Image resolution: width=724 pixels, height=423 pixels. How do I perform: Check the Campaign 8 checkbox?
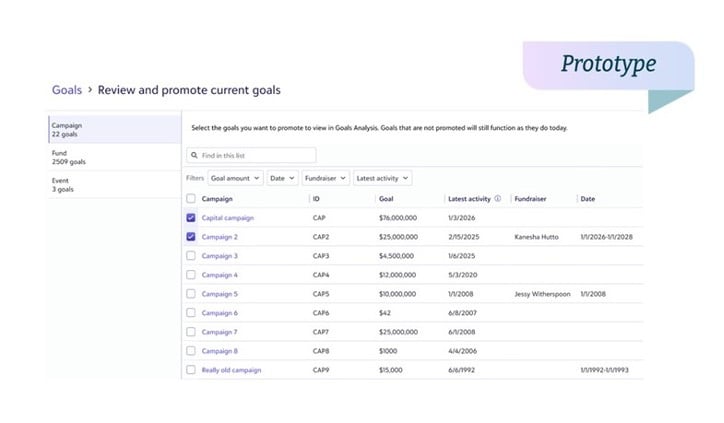[x=191, y=350]
